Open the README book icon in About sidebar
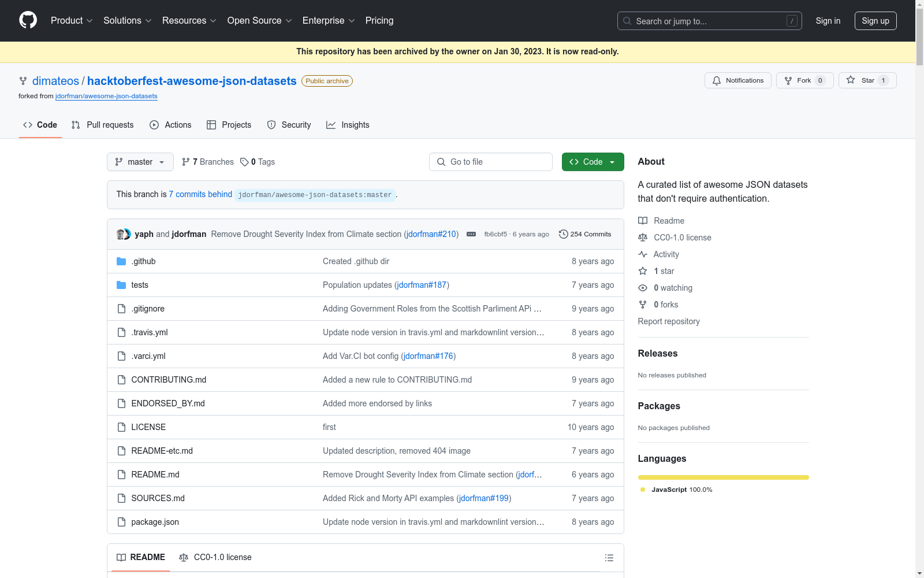This screenshot has width=924, height=578. click(x=643, y=220)
